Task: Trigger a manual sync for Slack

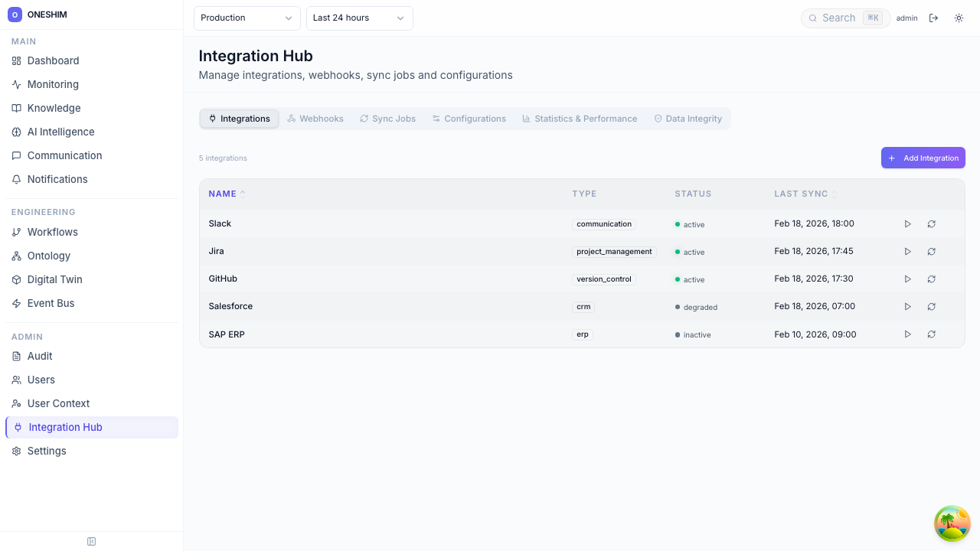Action: (x=908, y=223)
